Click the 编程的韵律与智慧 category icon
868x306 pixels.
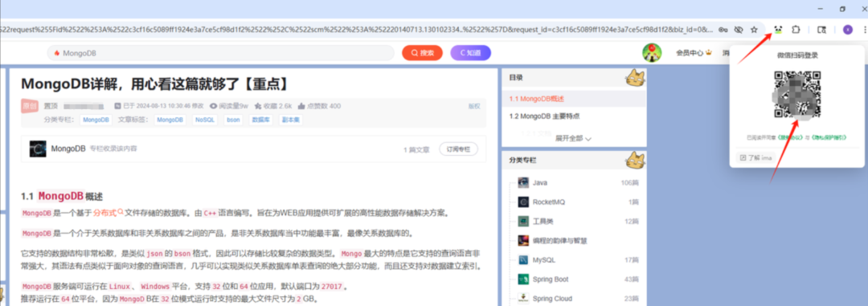(523, 241)
